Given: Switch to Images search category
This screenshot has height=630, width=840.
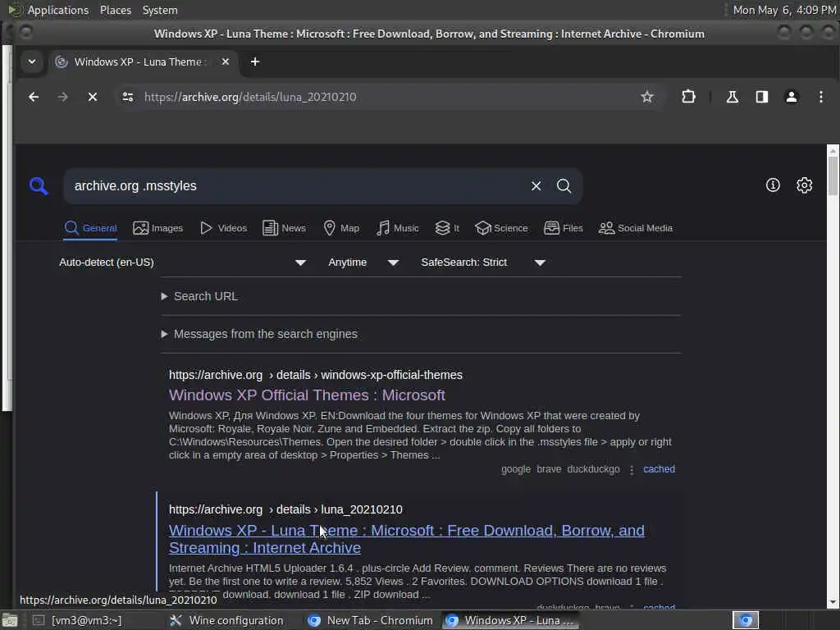Looking at the screenshot, I should click(x=158, y=228).
